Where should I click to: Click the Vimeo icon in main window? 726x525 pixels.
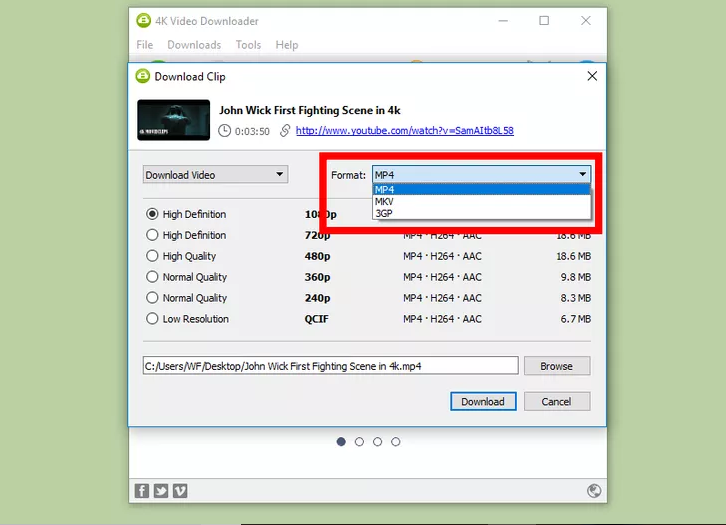tap(180, 491)
